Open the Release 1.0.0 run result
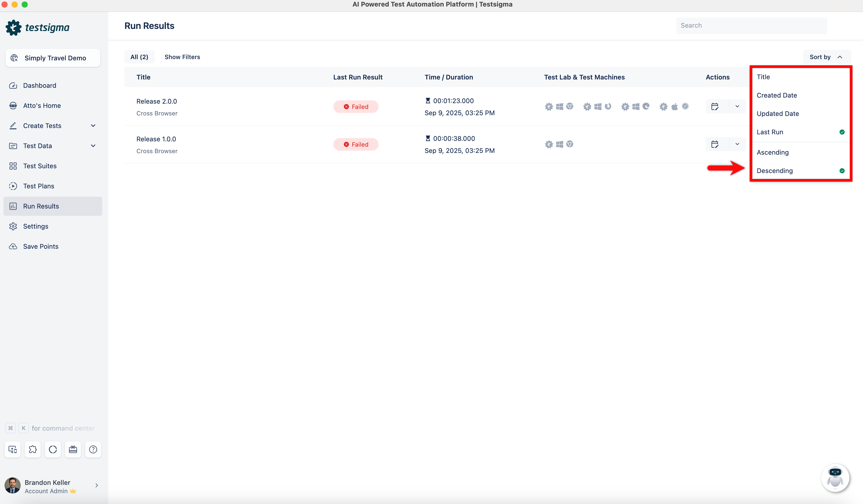 pos(156,139)
